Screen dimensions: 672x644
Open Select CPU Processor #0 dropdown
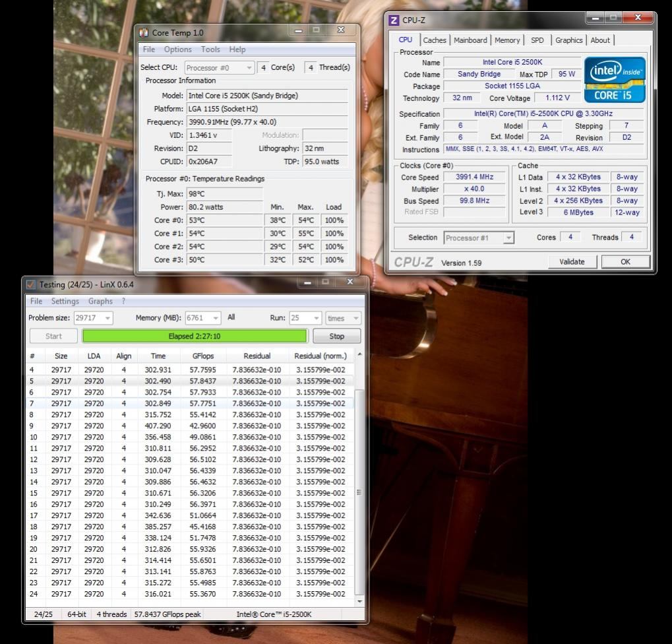click(220, 68)
